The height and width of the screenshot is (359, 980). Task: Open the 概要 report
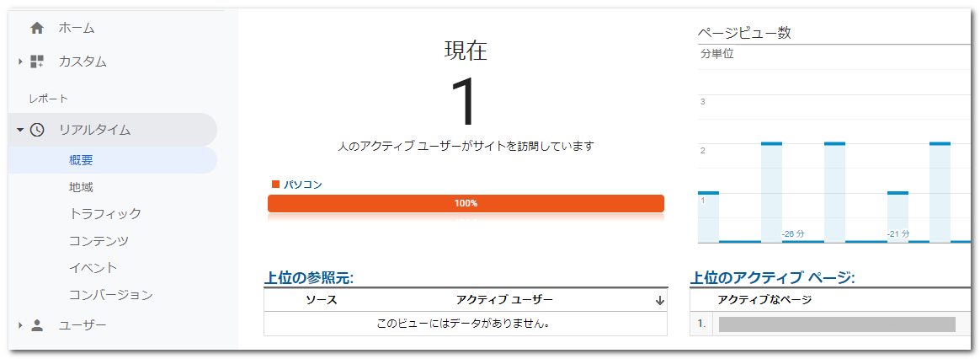pos(81,160)
